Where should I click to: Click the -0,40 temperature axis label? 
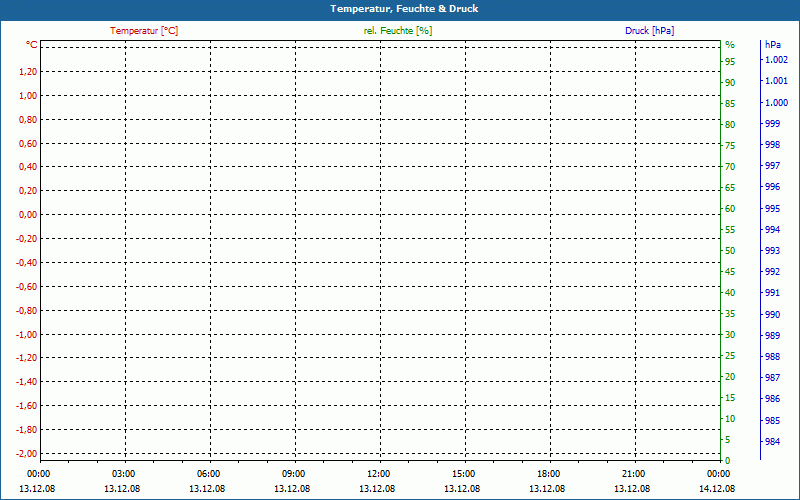27,263
